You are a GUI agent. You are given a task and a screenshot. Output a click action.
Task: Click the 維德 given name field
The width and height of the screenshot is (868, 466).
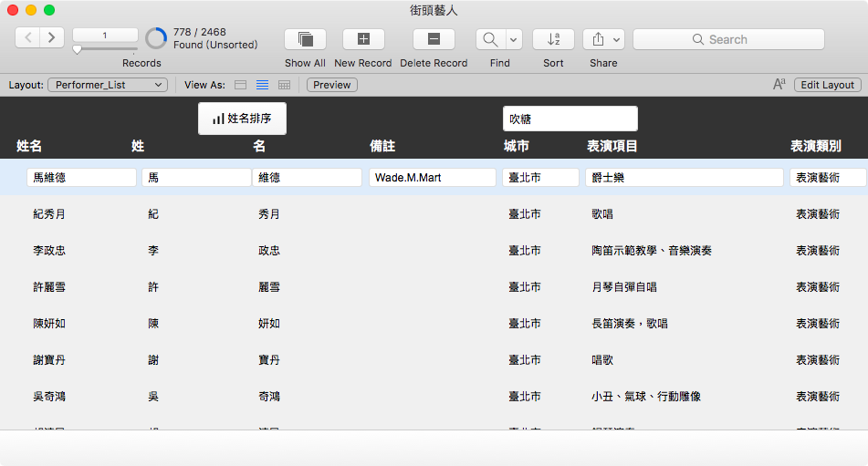(x=308, y=178)
